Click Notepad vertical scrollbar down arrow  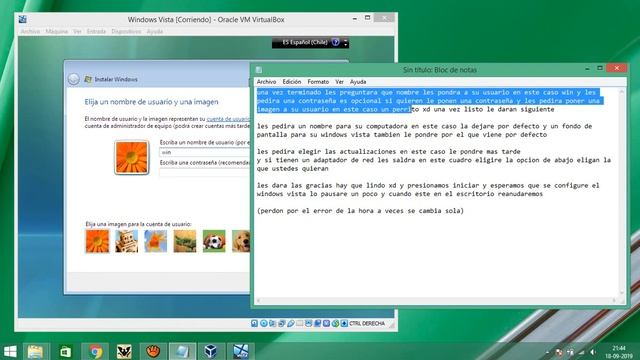click(x=622, y=293)
